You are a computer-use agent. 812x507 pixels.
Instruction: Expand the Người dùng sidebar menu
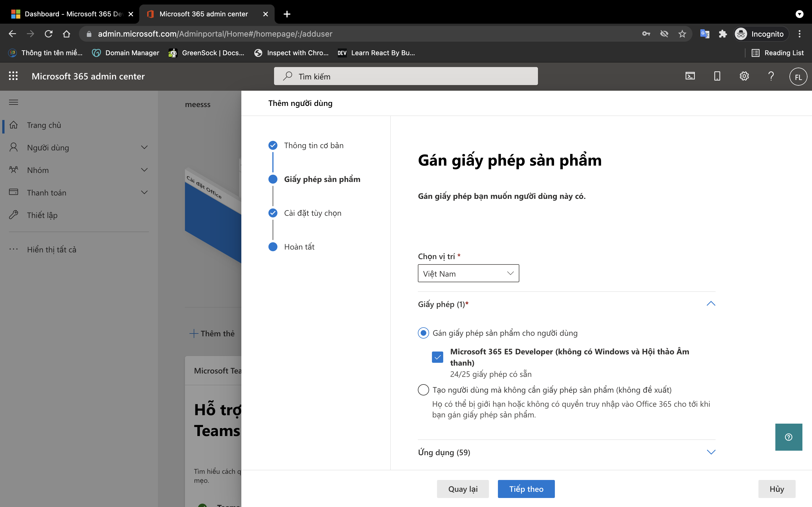144,147
